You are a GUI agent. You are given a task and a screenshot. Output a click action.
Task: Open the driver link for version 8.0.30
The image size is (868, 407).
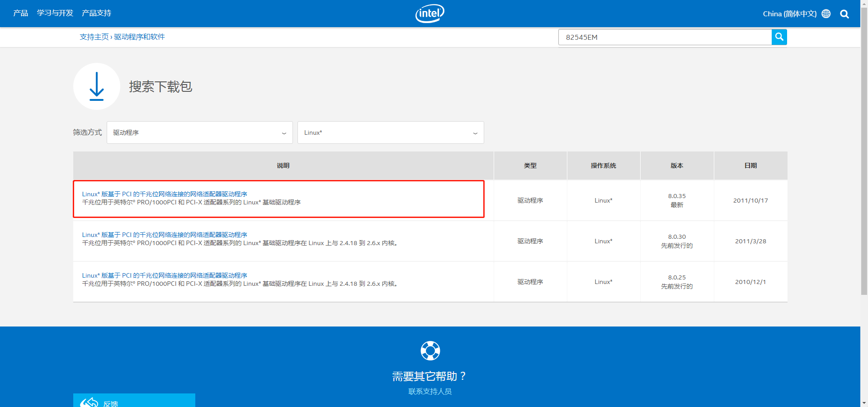(x=165, y=235)
